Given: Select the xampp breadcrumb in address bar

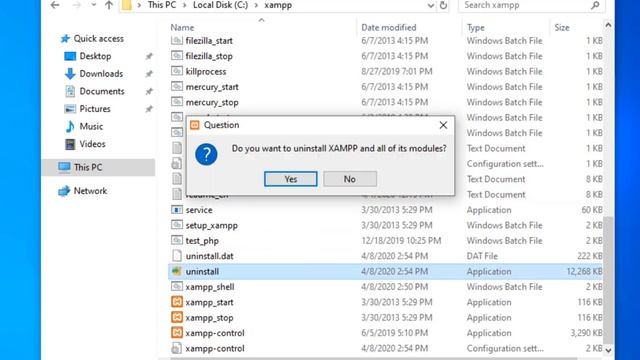Looking at the screenshot, I should pos(278,5).
